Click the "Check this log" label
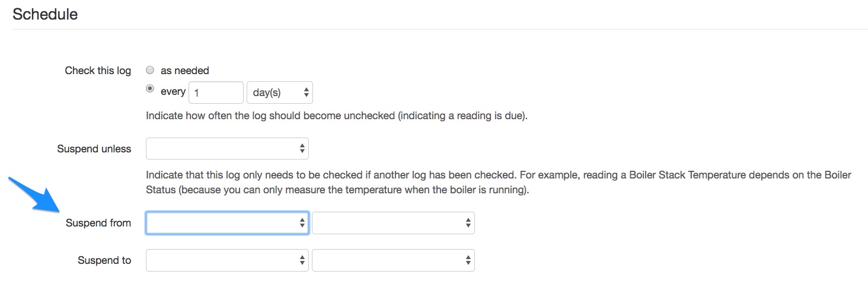868x287 pixels. pos(98,71)
